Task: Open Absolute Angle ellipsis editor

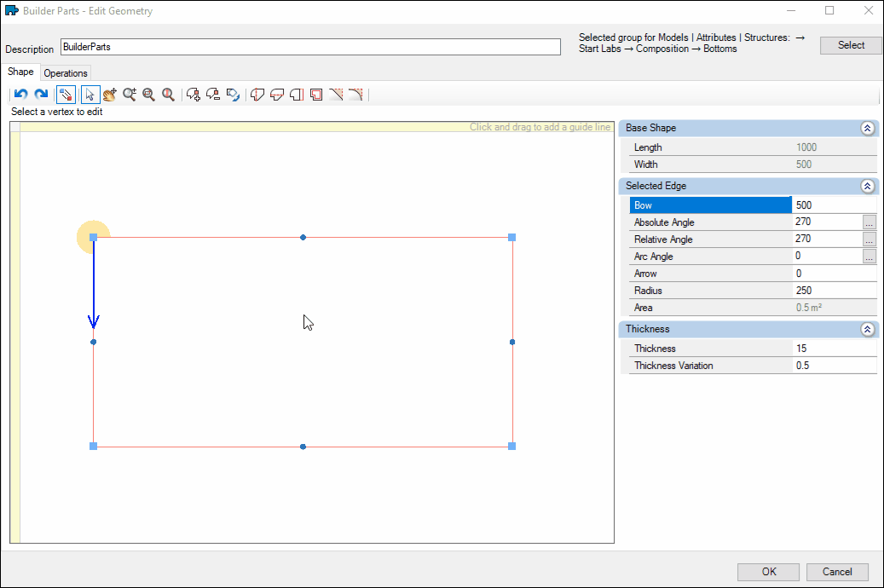Action: pos(870,222)
